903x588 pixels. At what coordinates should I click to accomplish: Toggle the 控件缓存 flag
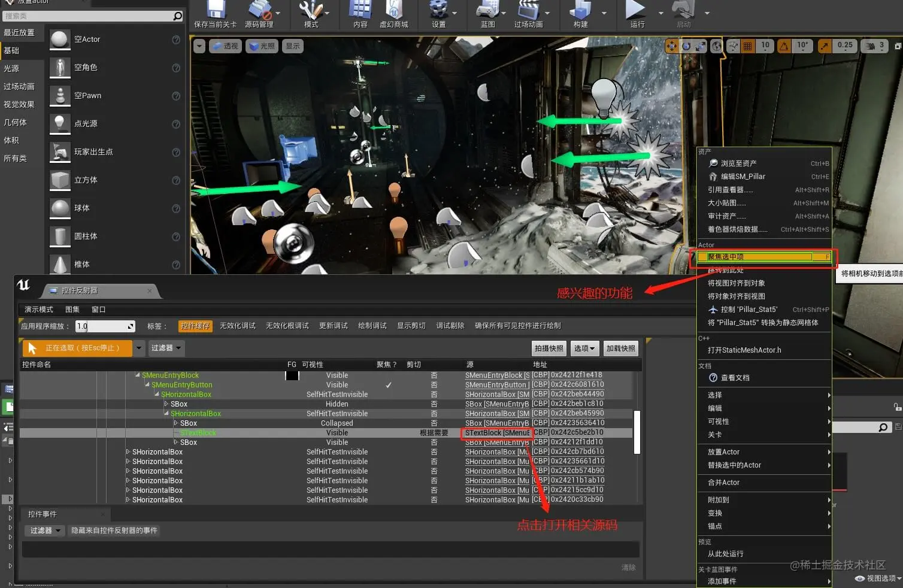pyautogui.click(x=195, y=326)
